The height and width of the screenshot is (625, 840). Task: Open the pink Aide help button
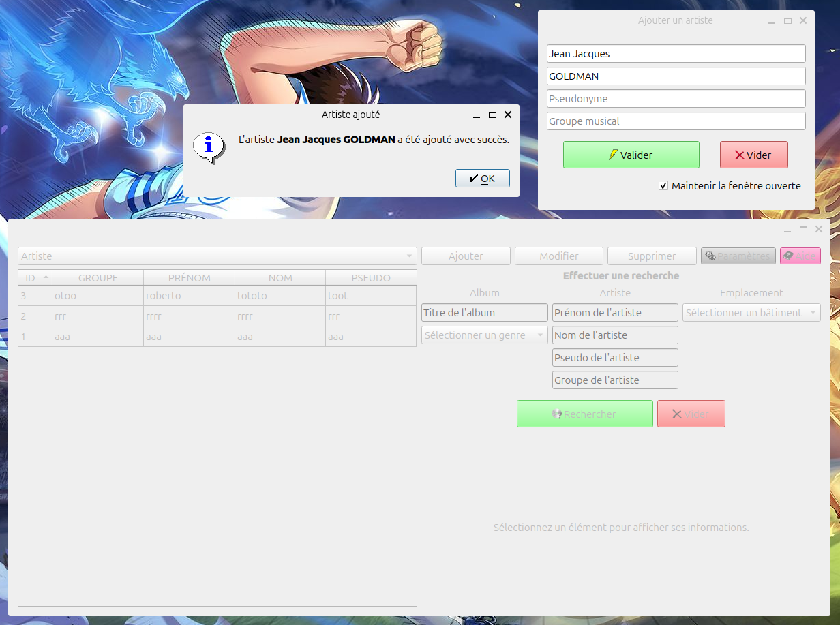pos(800,256)
